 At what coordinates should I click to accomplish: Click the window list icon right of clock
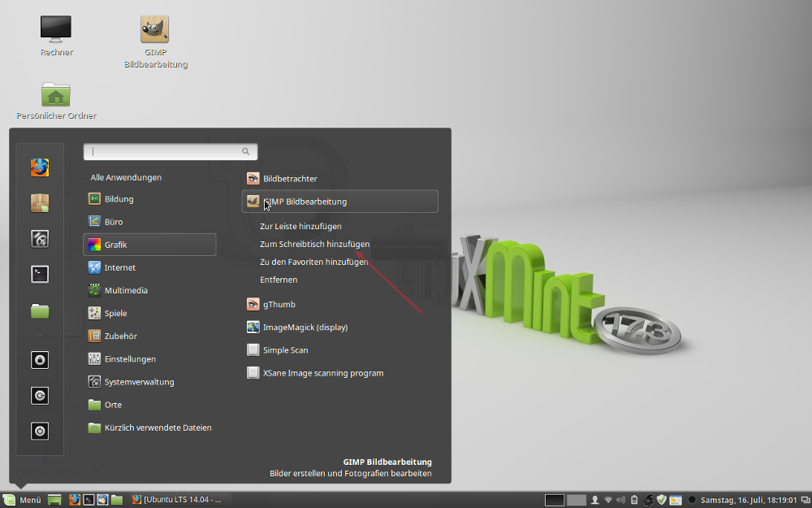pos(804,500)
